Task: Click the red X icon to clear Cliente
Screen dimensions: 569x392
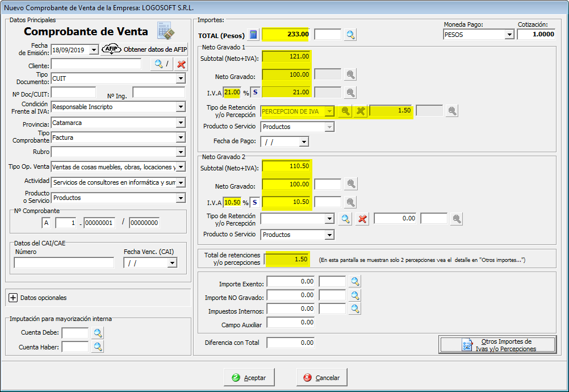Action: pyautogui.click(x=181, y=64)
